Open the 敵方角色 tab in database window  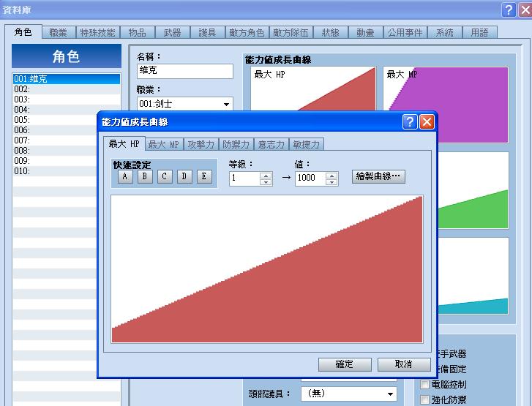247,33
